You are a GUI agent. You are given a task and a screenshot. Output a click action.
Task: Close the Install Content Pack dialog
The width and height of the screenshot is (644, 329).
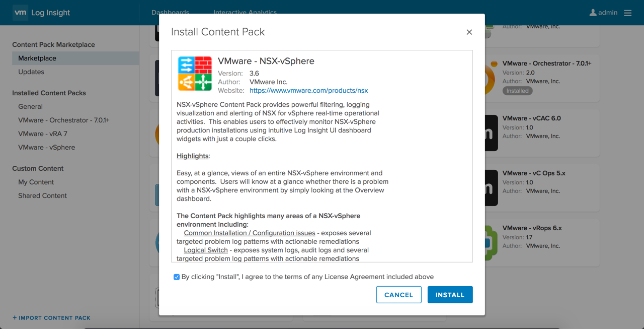[x=469, y=32]
